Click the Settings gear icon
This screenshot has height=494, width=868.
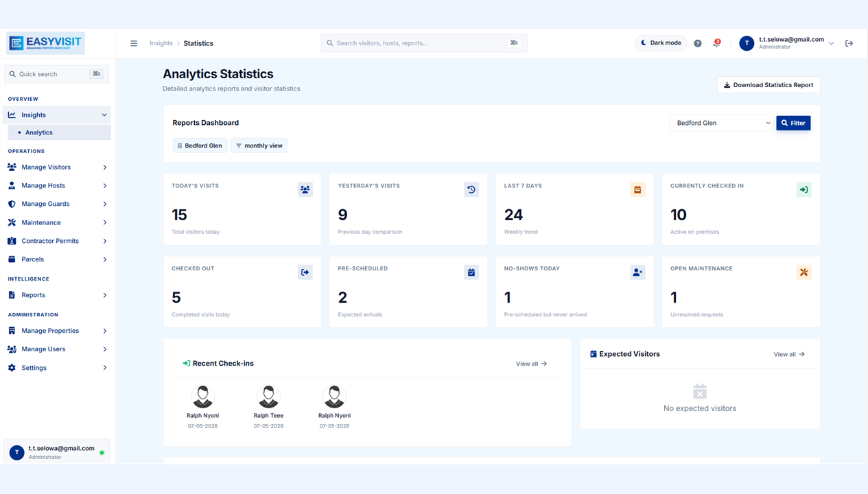point(12,368)
